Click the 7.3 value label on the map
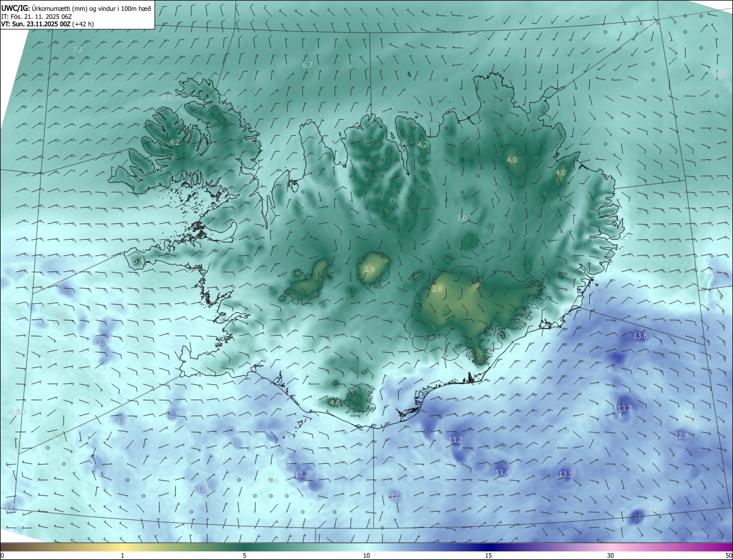 click(77, 50)
